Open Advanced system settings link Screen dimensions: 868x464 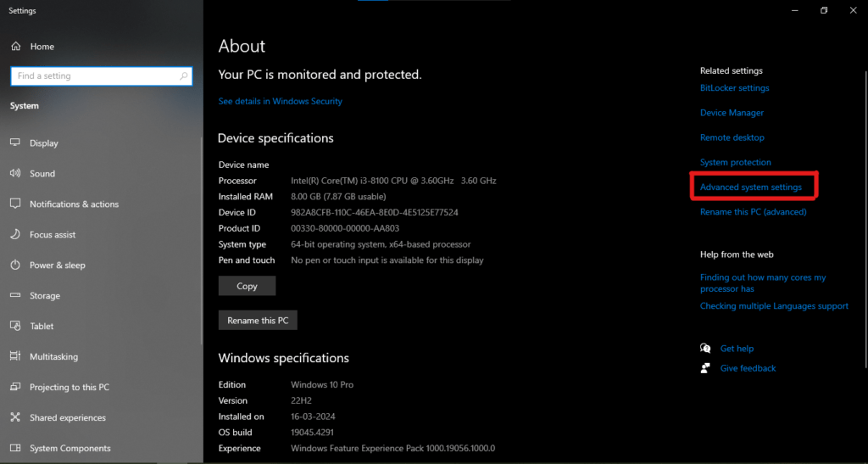coord(751,187)
